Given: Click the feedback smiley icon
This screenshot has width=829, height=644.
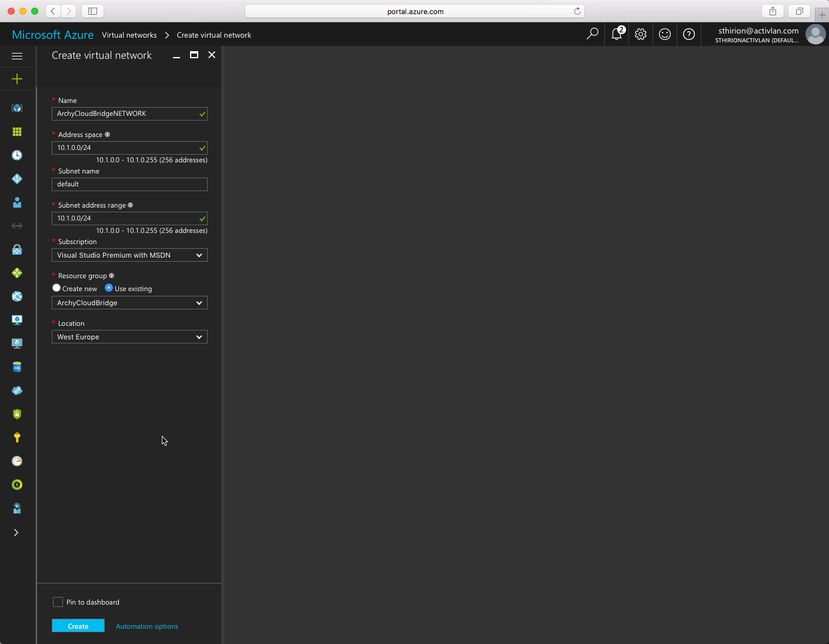Looking at the screenshot, I should 665,34.
